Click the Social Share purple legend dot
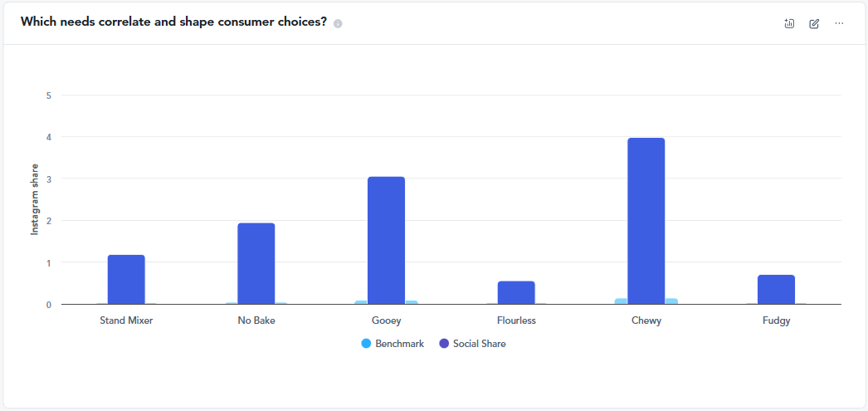This screenshot has width=868, height=411. [444, 344]
